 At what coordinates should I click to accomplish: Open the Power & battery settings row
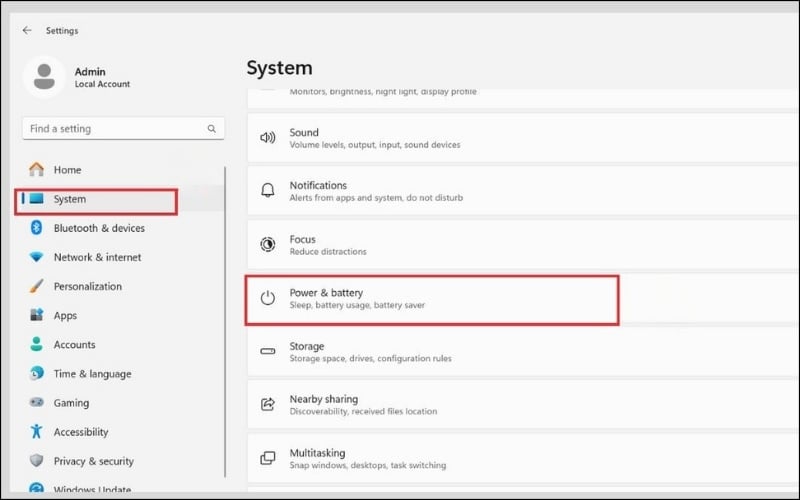tap(432, 299)
